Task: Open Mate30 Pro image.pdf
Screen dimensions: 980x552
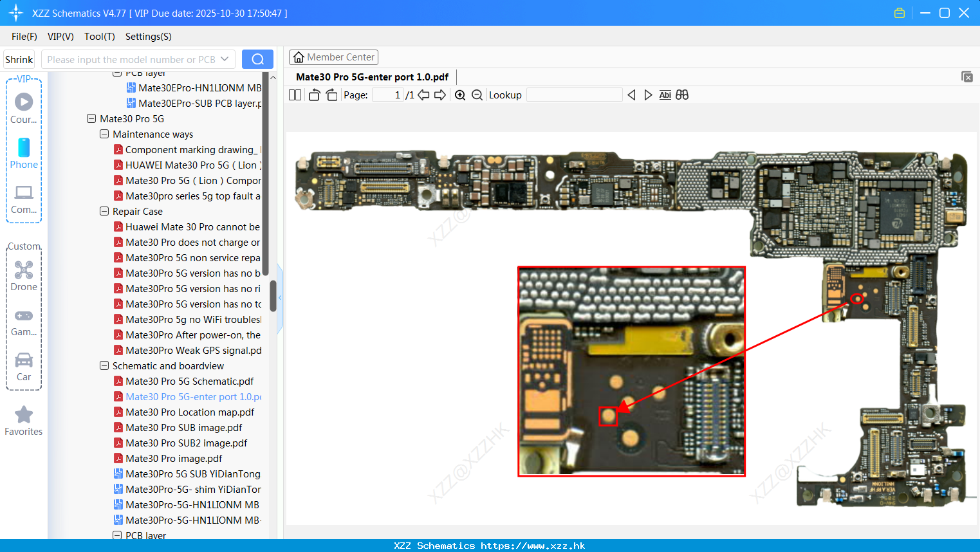Action: pos(168,458)
